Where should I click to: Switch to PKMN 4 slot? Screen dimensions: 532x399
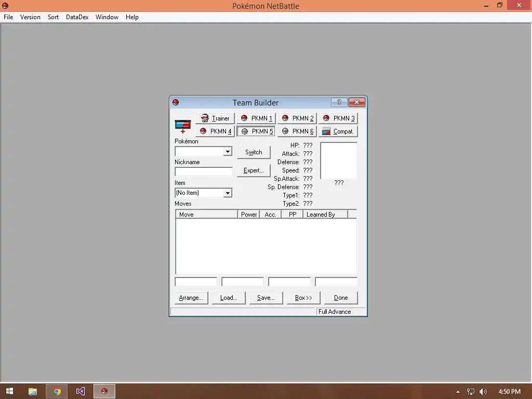click(x=215, y=131)
